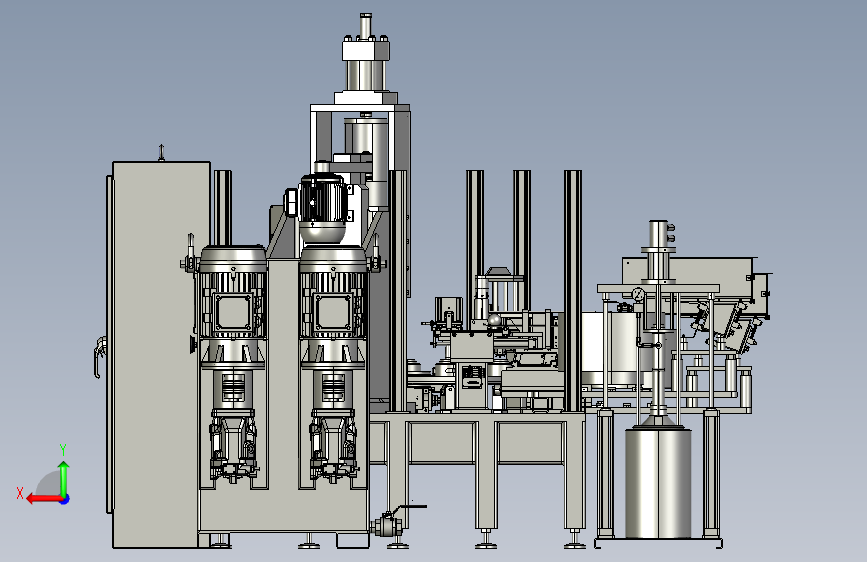This screenshot has width=867, height=562.
Task: Click the "X" label on the orientation triad
Action: [x=20, y=493]
